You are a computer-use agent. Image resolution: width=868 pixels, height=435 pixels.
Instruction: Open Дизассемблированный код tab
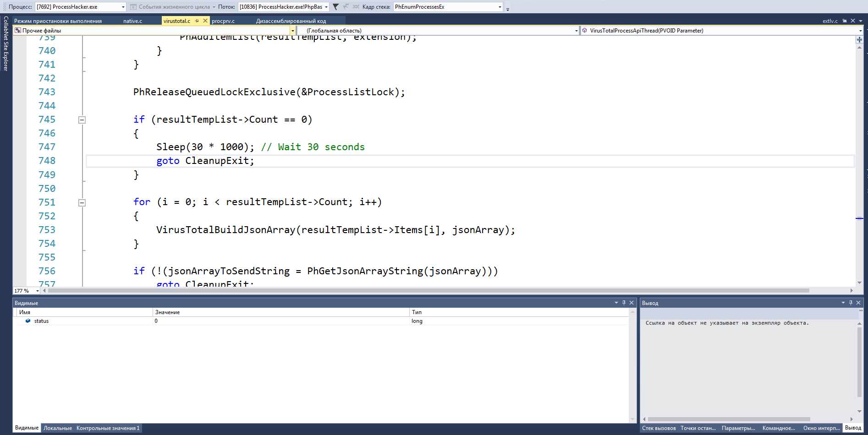click(x=291, y=21)
